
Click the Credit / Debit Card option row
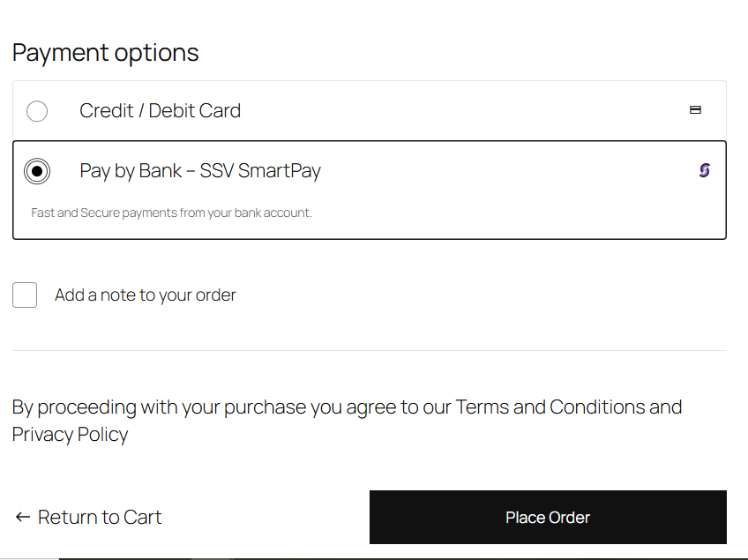coord(369,110)
